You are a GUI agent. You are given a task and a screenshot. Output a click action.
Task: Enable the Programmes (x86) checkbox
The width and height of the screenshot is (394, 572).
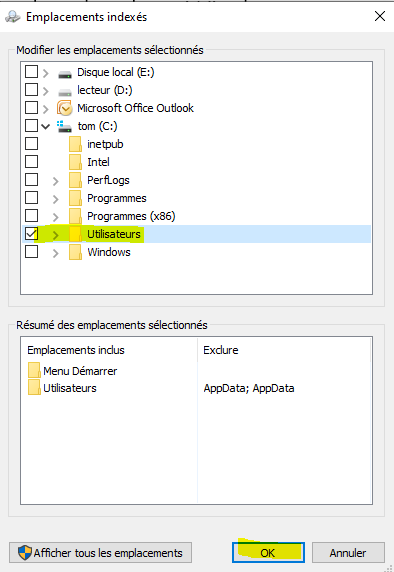point(31,215)
